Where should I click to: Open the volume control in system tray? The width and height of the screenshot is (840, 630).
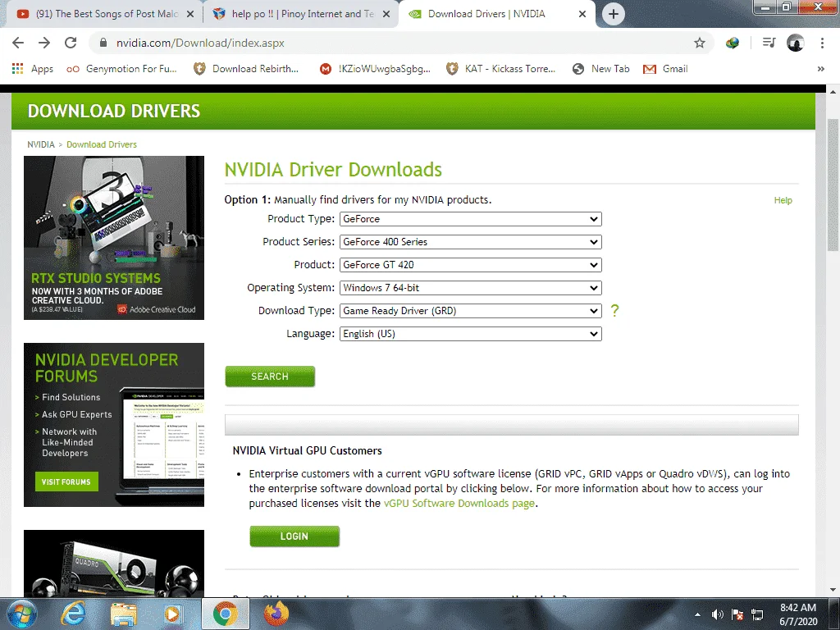tap(717, 614)
